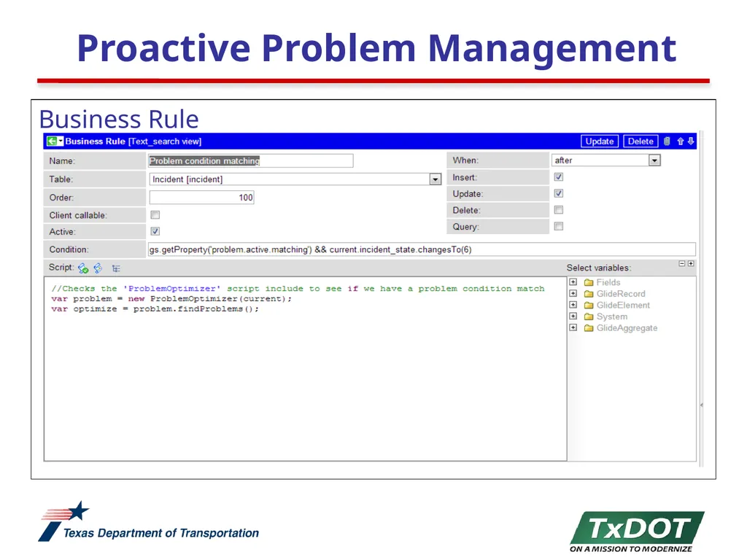
Task: Expand the System folder node
Action: coord(573,316)
